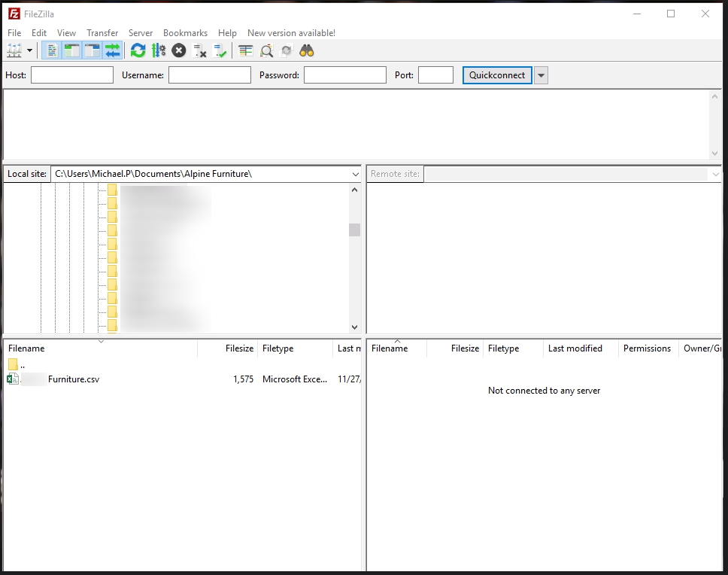This screenshot has height=575, width=728.
Task: Expand the Remote site path dropdown
Action: tap(715, 174)
